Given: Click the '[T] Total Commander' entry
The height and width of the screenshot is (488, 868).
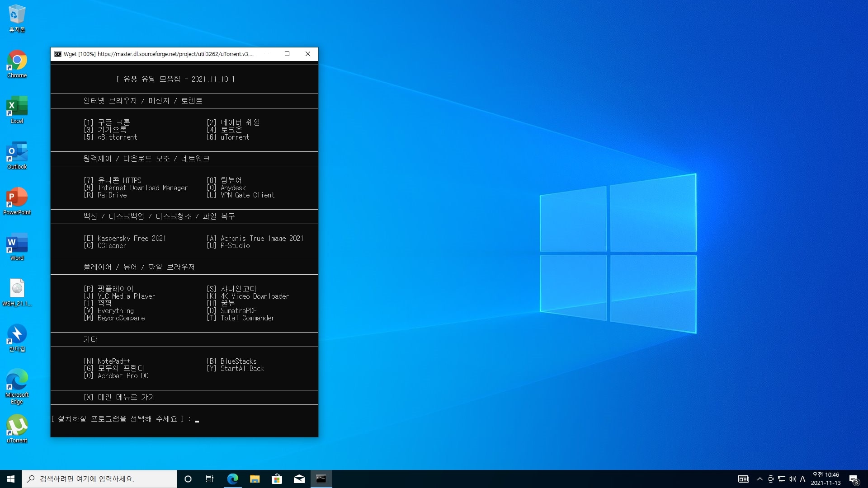Looking at the screenshot, I should coord(241,318).
